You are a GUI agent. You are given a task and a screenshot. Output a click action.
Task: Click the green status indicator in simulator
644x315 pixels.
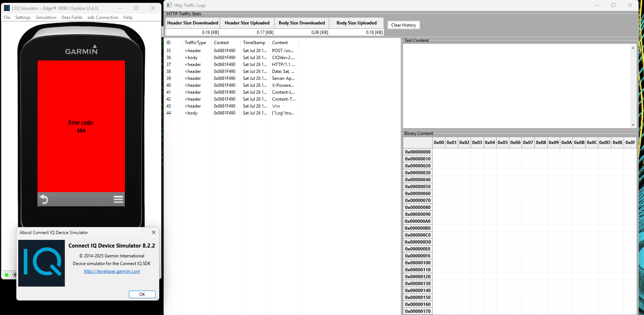7,275
